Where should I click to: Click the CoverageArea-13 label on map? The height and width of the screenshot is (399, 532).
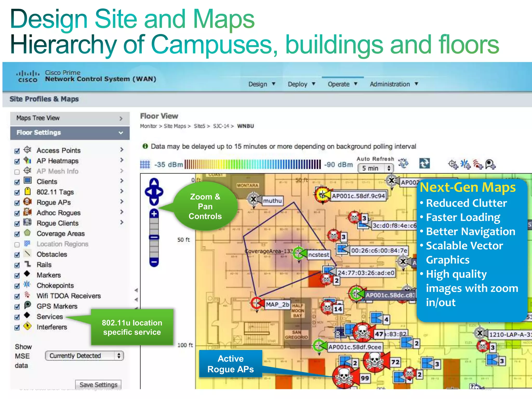pyautogui.click(x=269, y=251)
